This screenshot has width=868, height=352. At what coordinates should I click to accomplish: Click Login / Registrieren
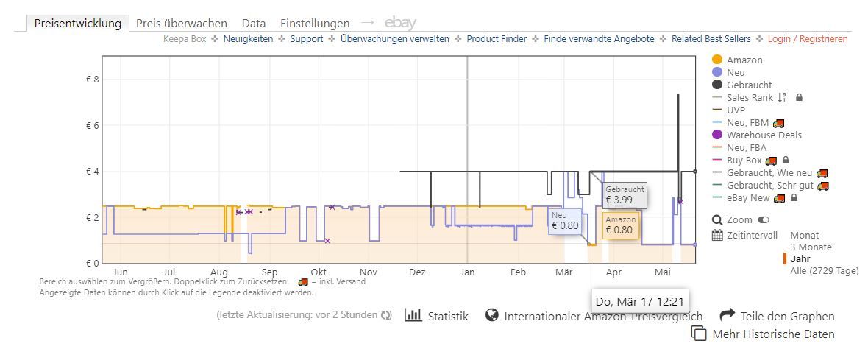tap(808, 39)
